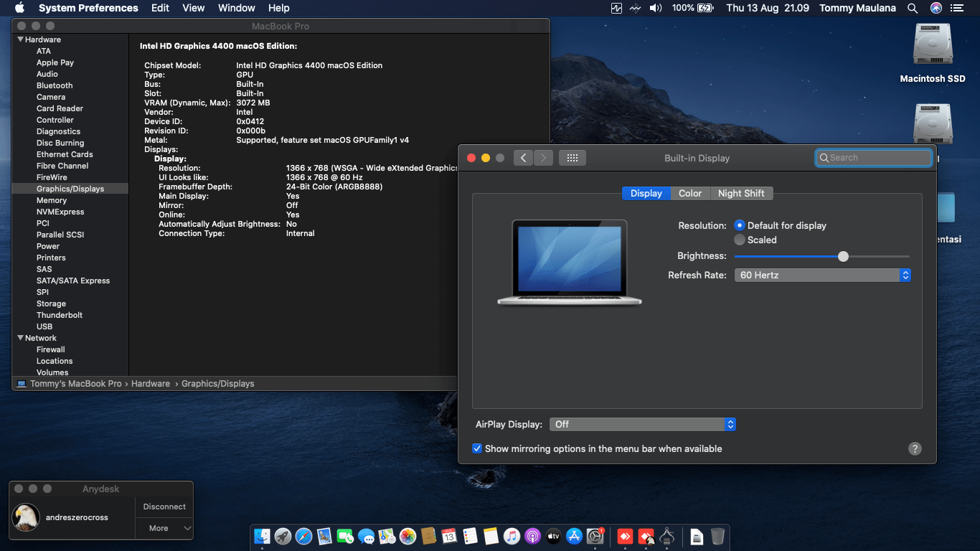Select the Scaled resolution option
980x551 pixels.
(740, 240)
